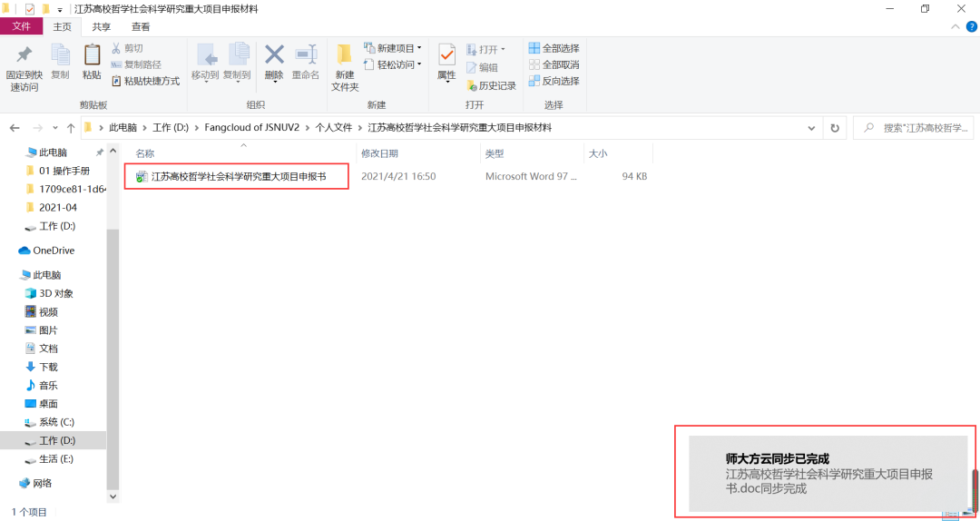
Task: Open Move to dropdown arrow
Action: [x=205, y=84]
